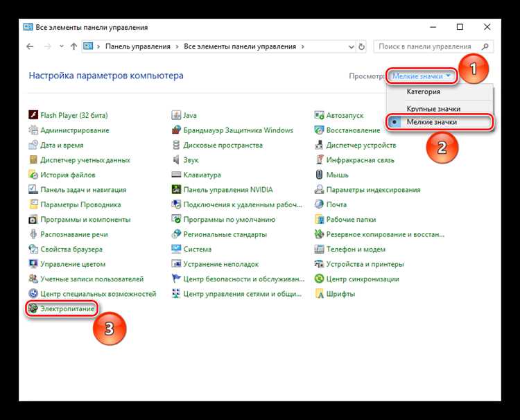This screenshot has width=520, height=420.
Task: Click the Звук speaker icon
Action: [x=176, y=160]
